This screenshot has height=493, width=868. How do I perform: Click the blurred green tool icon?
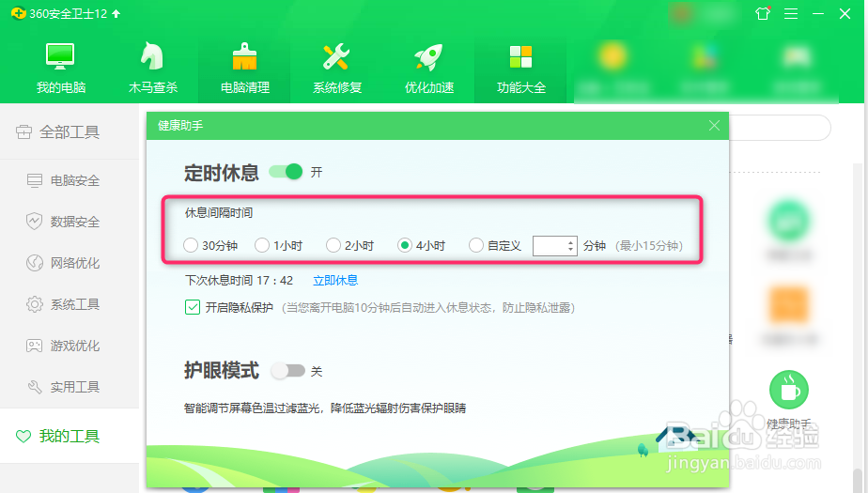point(789,222)
